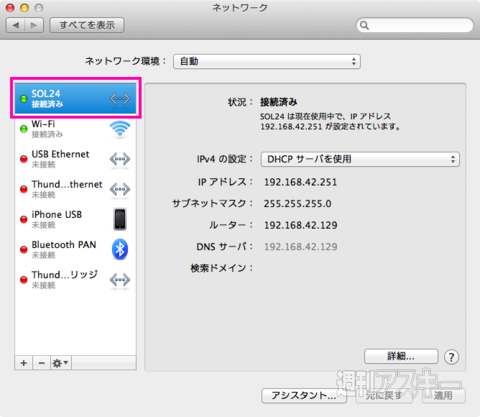Click the red status dot for USB Ethernet
The width and height of the screenshot is (480, 417).
tap(24, 159)
